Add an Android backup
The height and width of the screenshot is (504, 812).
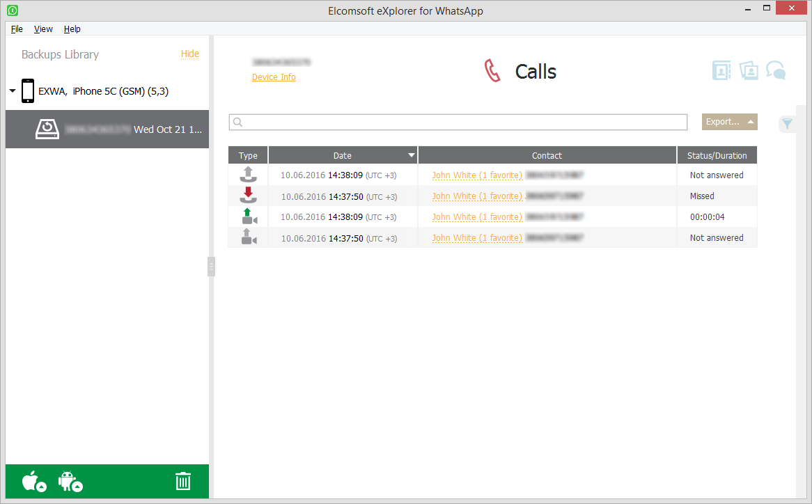point(70,481)
